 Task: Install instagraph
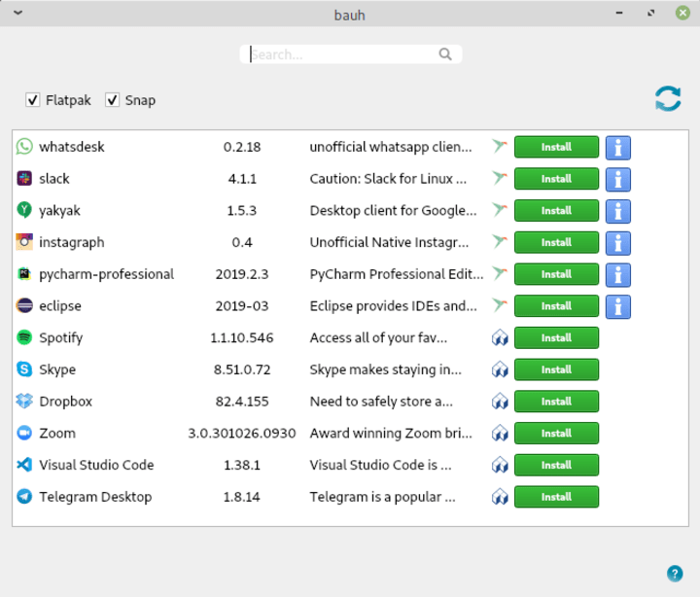pos(556,242)
